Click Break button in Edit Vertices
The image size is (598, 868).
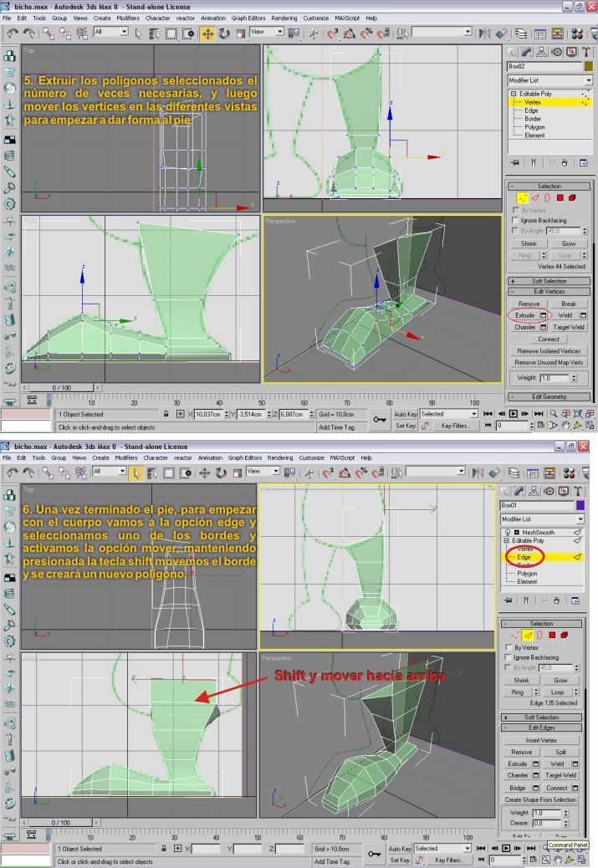[x=569, y=304]
